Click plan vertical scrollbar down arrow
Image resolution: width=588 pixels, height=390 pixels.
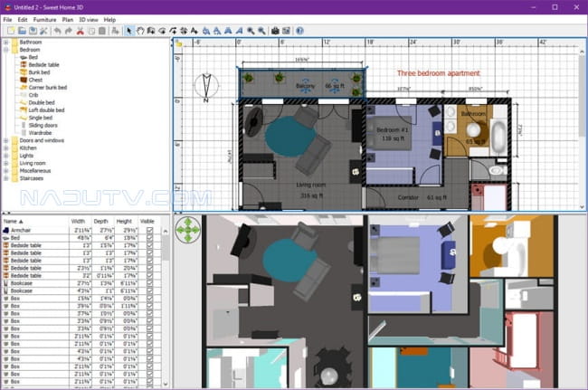(x=582, y=206)
